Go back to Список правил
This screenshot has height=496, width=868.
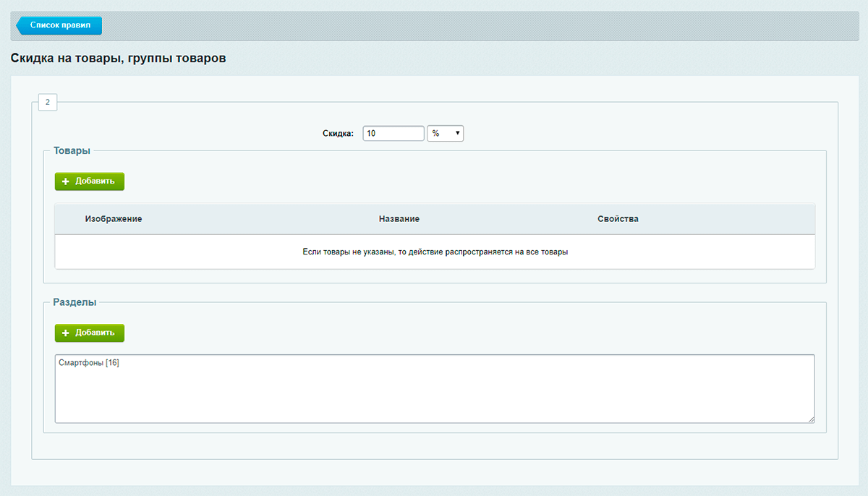pos(59,25)
